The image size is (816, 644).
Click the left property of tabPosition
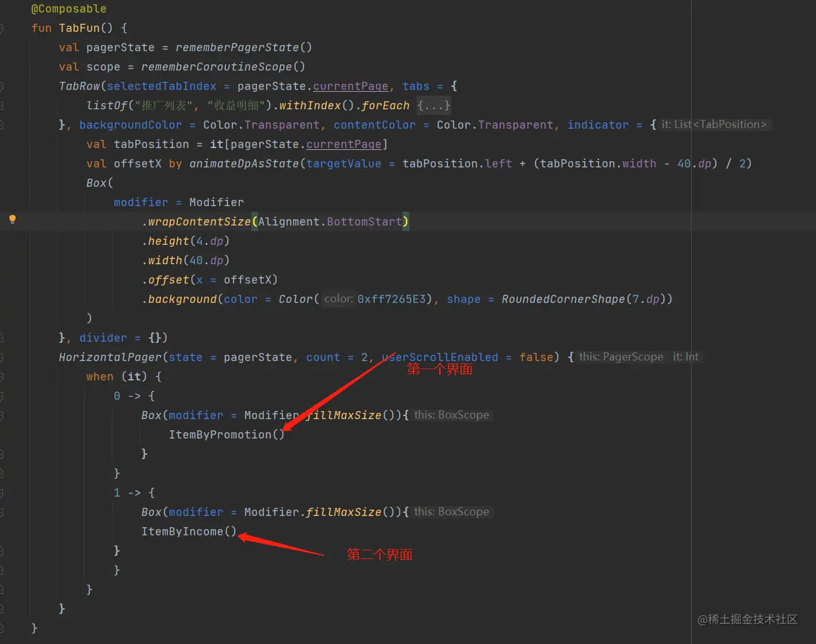click(x=498, y=164)
